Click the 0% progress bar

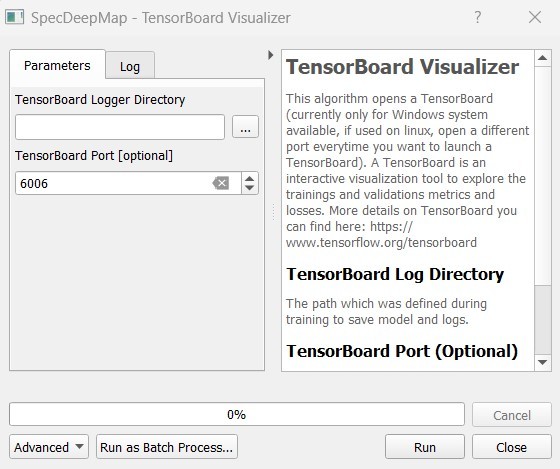tap(237, 414)
